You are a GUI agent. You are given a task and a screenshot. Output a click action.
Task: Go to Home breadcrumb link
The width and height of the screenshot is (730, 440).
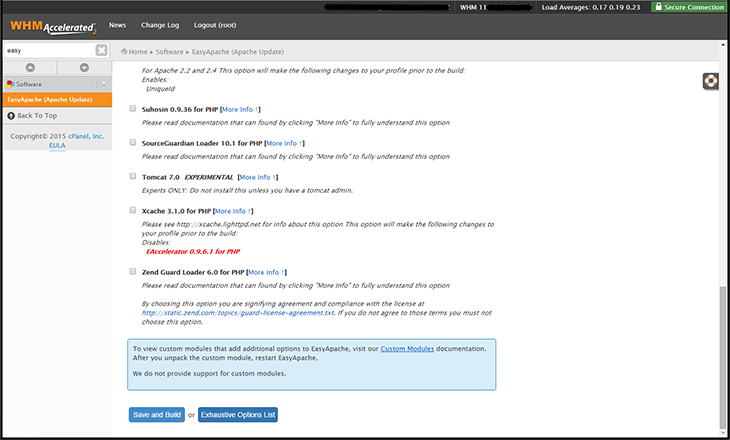tap(138, 52)
